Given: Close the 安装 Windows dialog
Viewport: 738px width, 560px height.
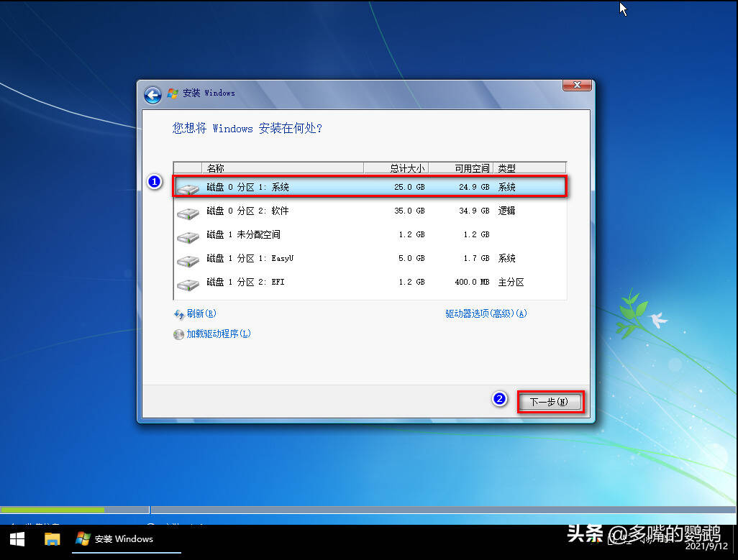Looking at the screenshot, I should point(577,85).
